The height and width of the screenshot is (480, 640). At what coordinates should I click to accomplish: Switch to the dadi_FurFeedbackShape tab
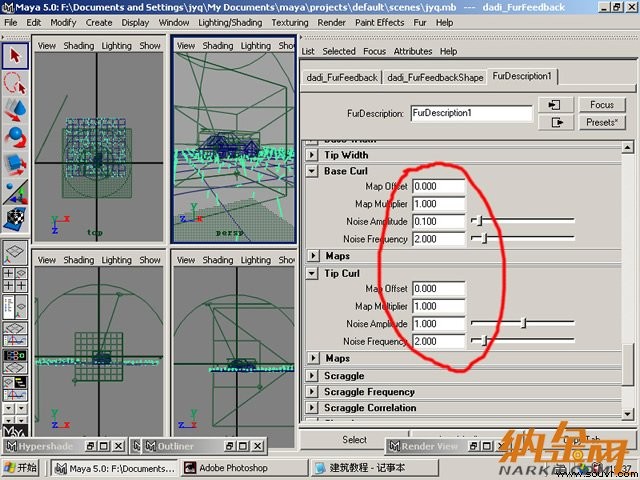435,78
